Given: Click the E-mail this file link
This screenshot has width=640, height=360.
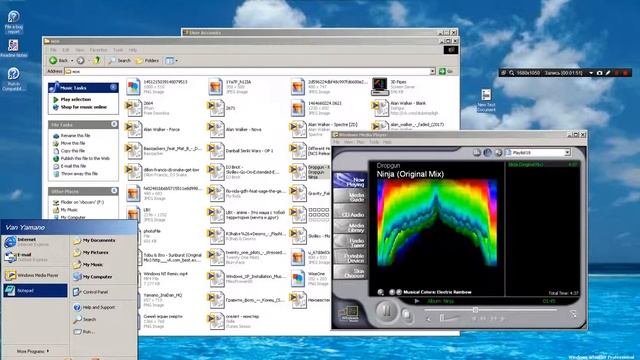Looking at the screenshot, I should 73,166.
